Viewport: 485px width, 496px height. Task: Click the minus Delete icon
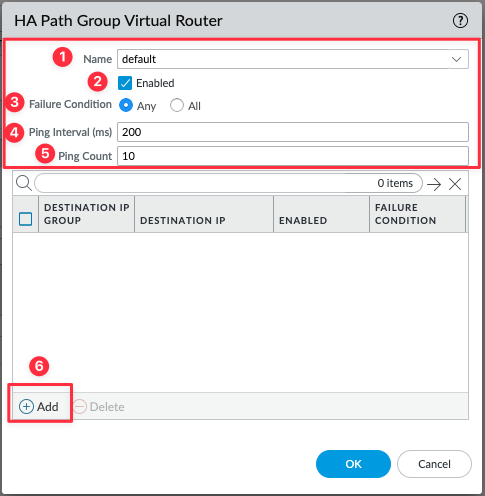pyautogui.click(x=80, y=407)
